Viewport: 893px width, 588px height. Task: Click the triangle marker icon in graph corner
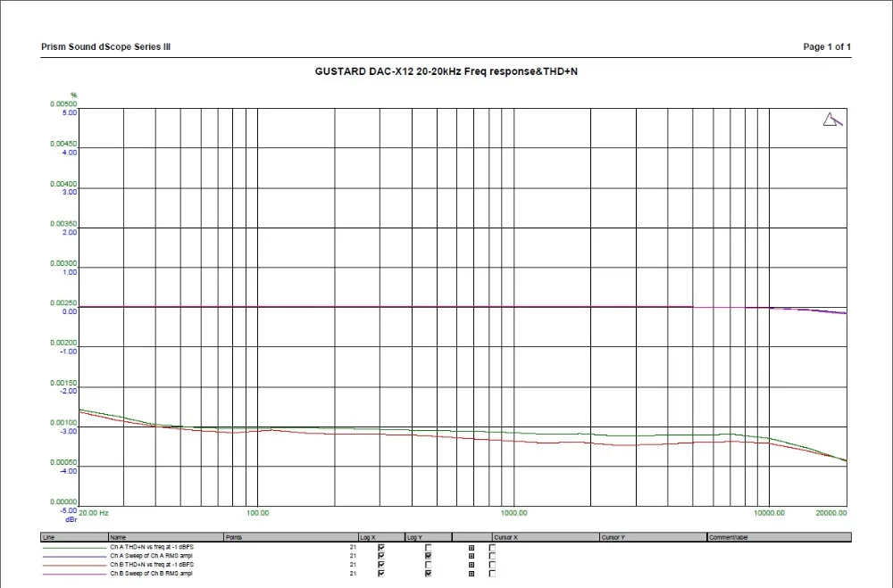coord(832,120)
